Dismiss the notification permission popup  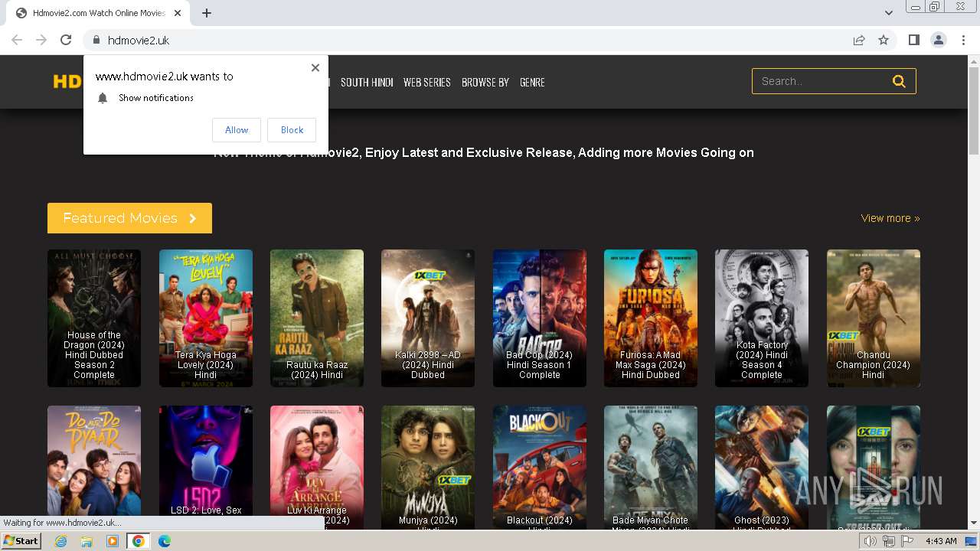(x=315, y=67)
